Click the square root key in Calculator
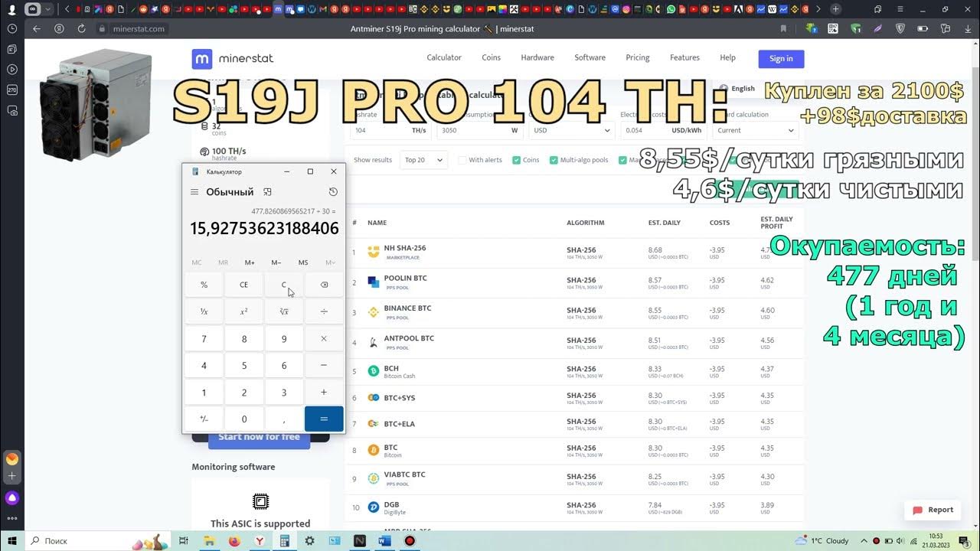 tap(284, 311)
